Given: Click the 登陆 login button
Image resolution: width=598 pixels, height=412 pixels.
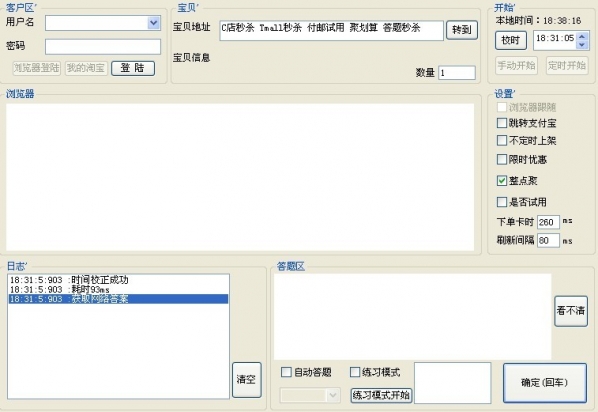Looking at the screenshot, I should pyautogui.click(x=133, y=68).
